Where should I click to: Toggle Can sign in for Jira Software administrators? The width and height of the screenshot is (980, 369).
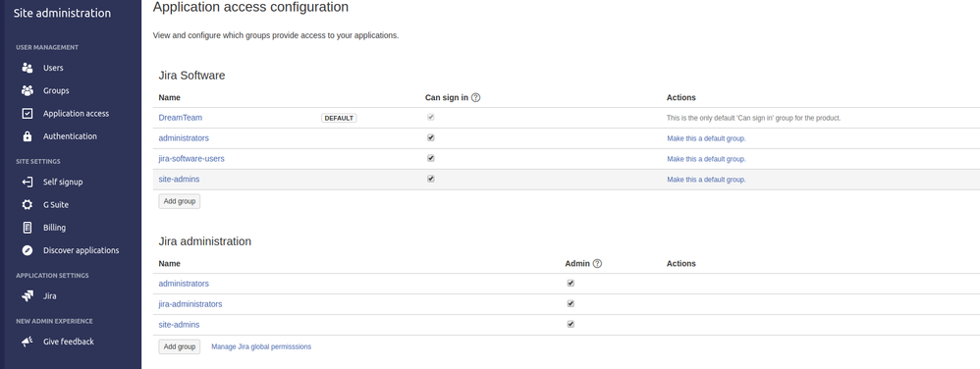tap(431, 138)
